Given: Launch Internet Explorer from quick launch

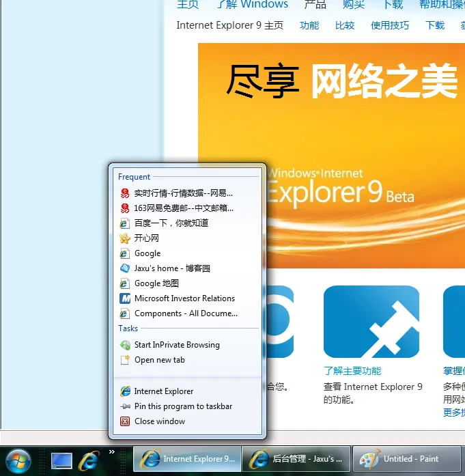Looking at the screenshot, I should pyautogui.click(x=89, y=461).
